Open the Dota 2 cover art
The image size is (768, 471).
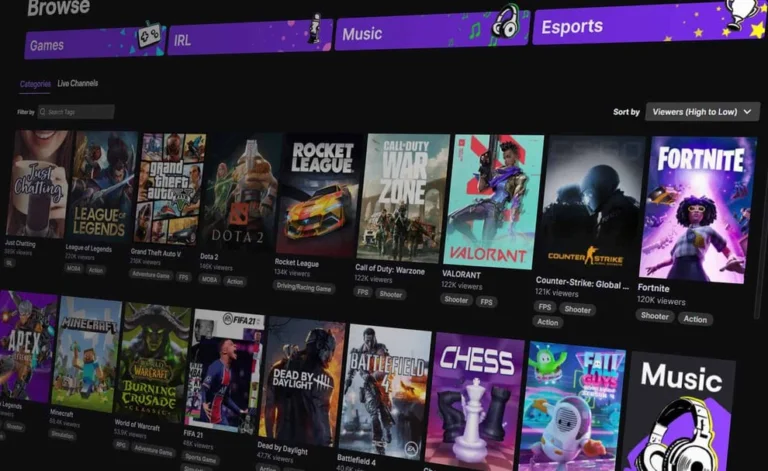coord(240,192)
